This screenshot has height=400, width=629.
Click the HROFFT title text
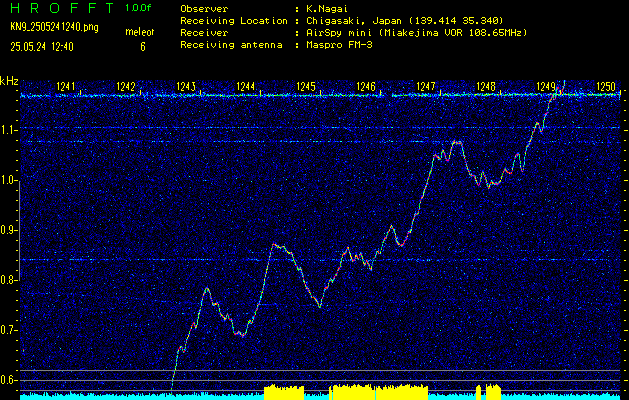click(62, 8)
